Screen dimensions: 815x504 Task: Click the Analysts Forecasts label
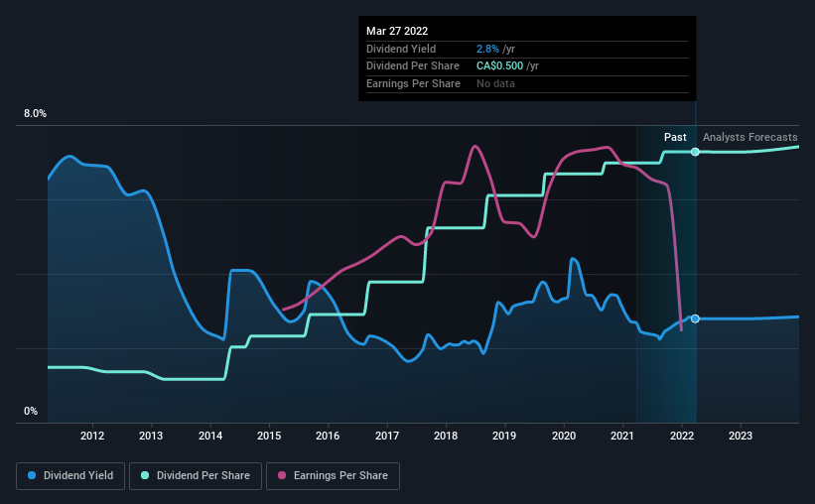pyautogui.click(x=750, y=137)
